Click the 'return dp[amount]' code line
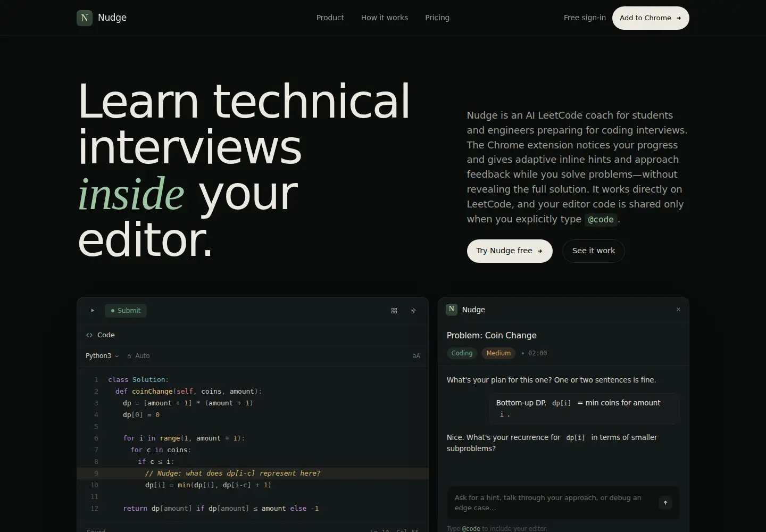The height and width of the screenshot is (532, 766). click(x=221, y=509)
